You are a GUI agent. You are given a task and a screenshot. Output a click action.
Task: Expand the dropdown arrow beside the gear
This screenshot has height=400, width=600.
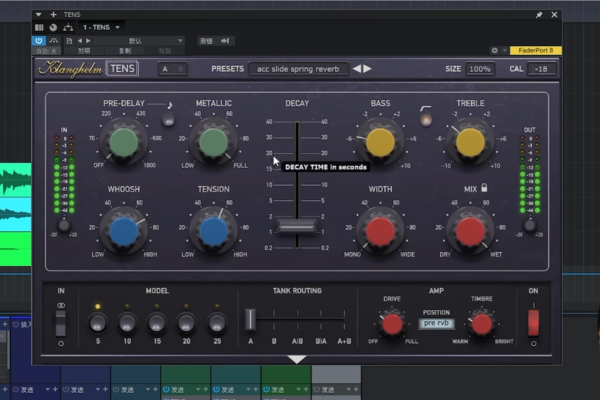coord(504,51)
